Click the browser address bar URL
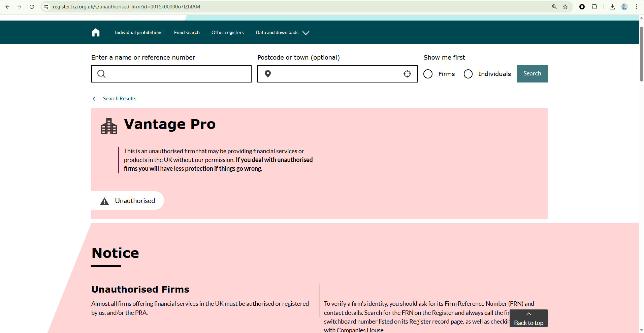Screen dimensions: 644x333 click(126, 7)
